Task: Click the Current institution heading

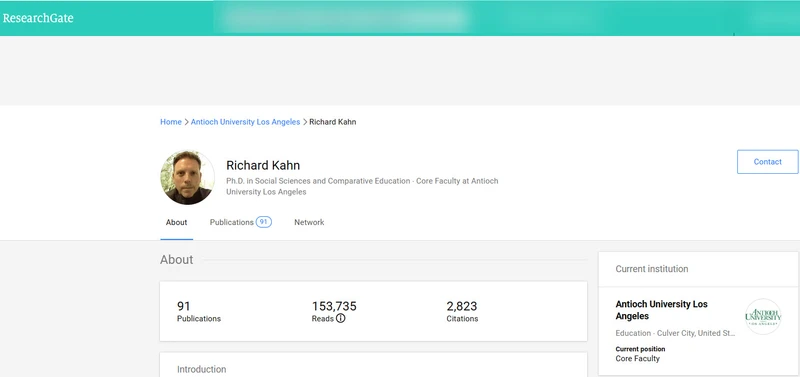Action: 652,269
